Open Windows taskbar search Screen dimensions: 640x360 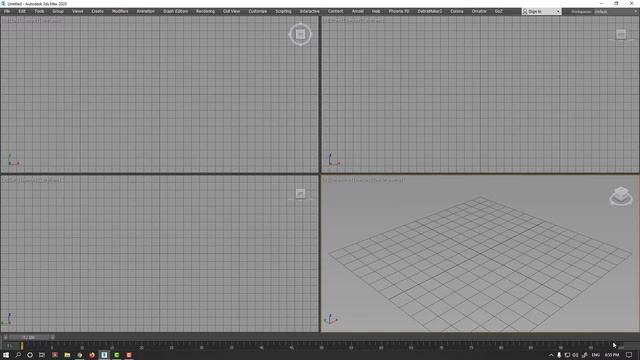click(x=18, y=355)
